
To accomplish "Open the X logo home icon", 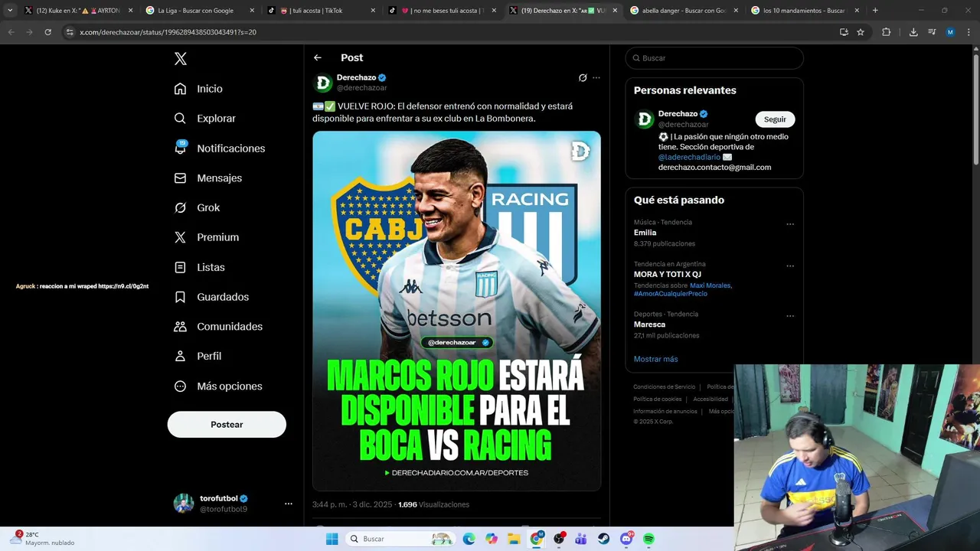I will point(180,59).
